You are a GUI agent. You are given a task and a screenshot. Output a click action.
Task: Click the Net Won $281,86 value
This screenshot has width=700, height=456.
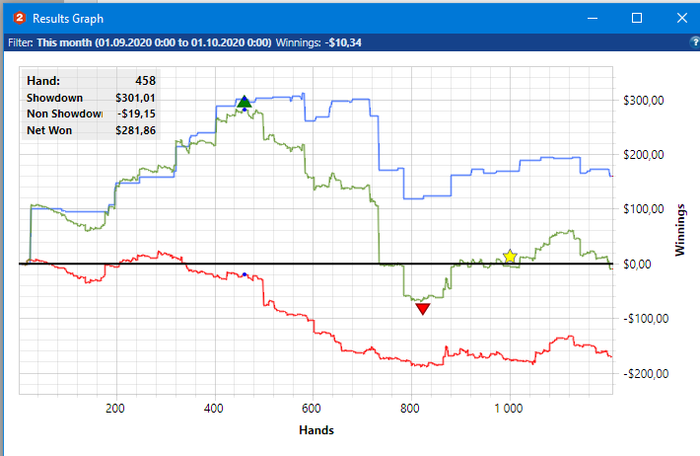[x=135, y=130]
